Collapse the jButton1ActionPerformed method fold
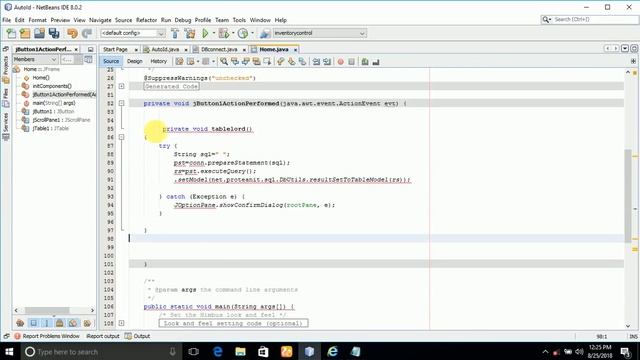This screenshot has height=360, width=640. click(121, 103)
